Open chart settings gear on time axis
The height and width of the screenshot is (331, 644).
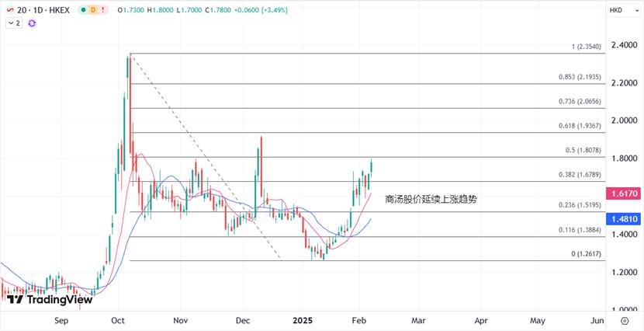(625, 320)
